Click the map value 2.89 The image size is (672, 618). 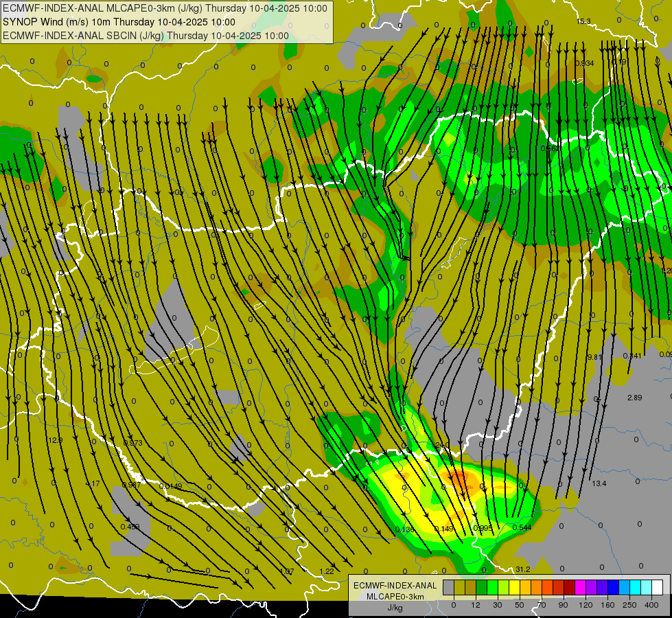[635, 398]
